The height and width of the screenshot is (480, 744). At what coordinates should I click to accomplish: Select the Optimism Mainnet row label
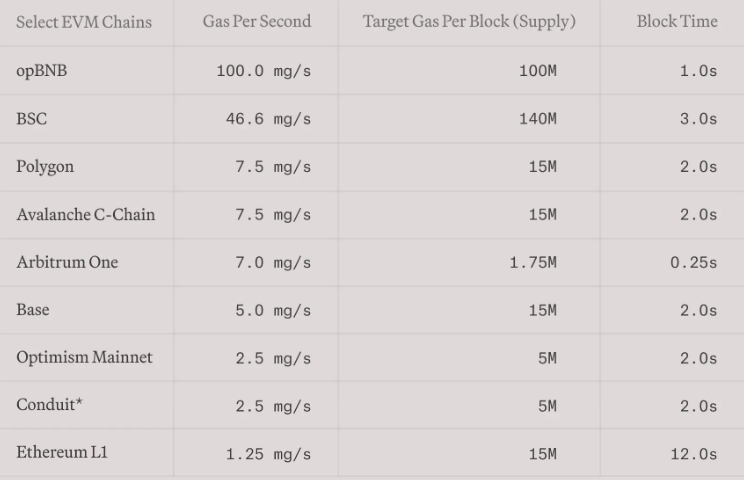(84, 357)
